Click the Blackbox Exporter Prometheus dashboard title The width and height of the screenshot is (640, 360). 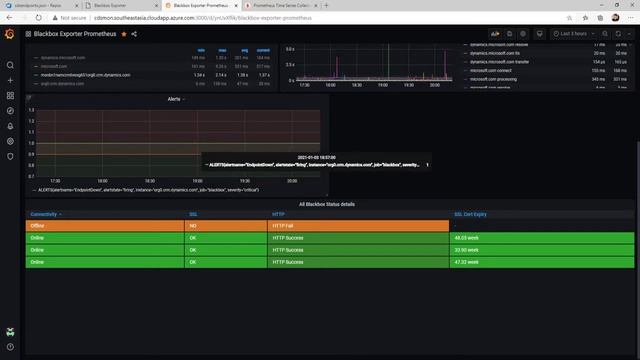75,34
